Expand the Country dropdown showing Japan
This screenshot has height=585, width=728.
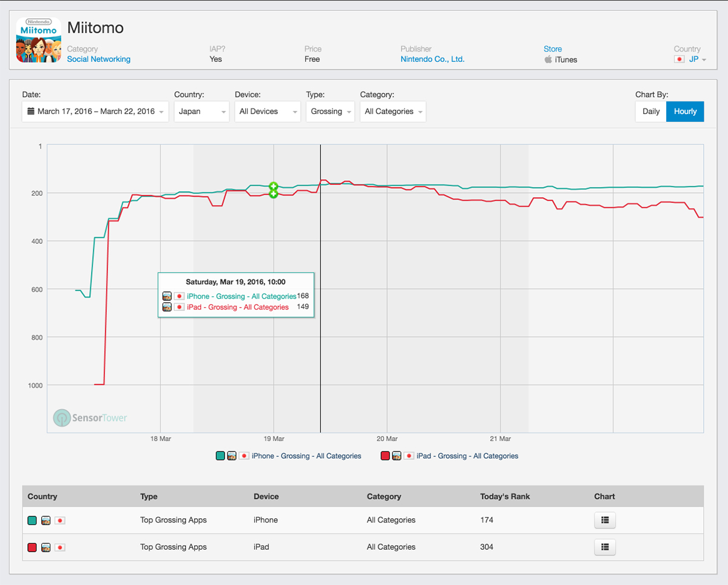(201, 112)
